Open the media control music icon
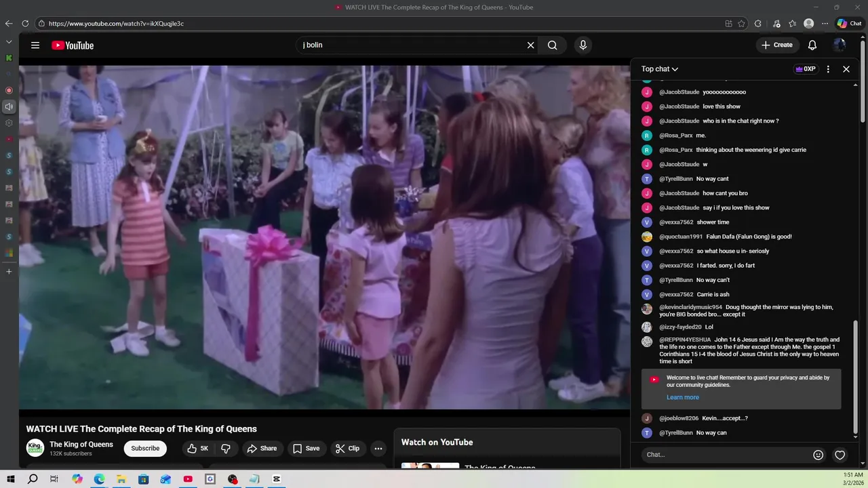Screen dimensions: 868x488 tap(776, 24)
